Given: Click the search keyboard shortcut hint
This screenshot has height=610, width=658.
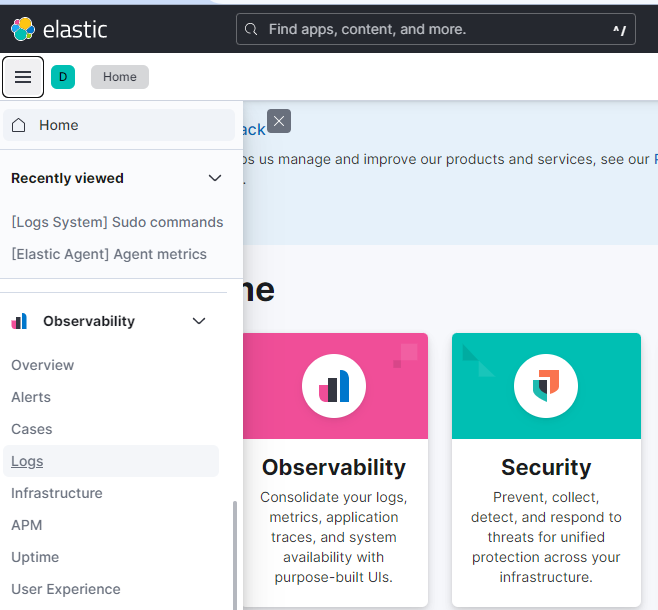Looking at the screenshot, I should pyautogui.click(x=619, y=30).
